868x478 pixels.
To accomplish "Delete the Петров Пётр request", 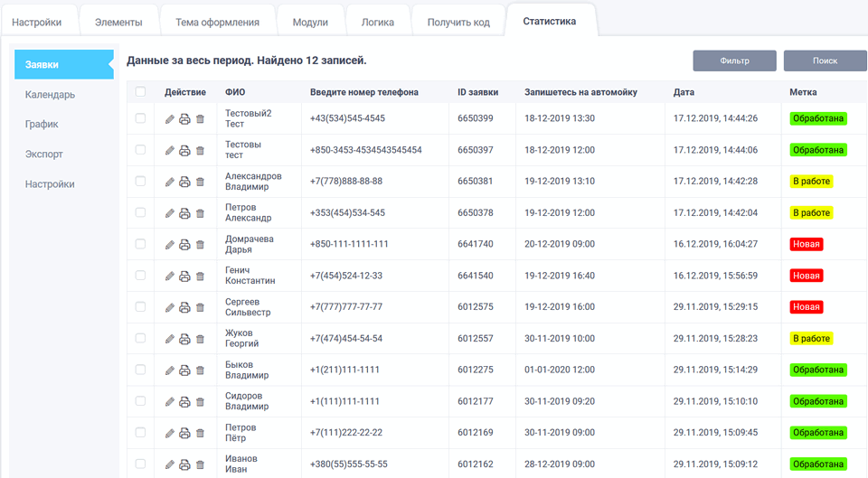I will click(x=200, y=434).
